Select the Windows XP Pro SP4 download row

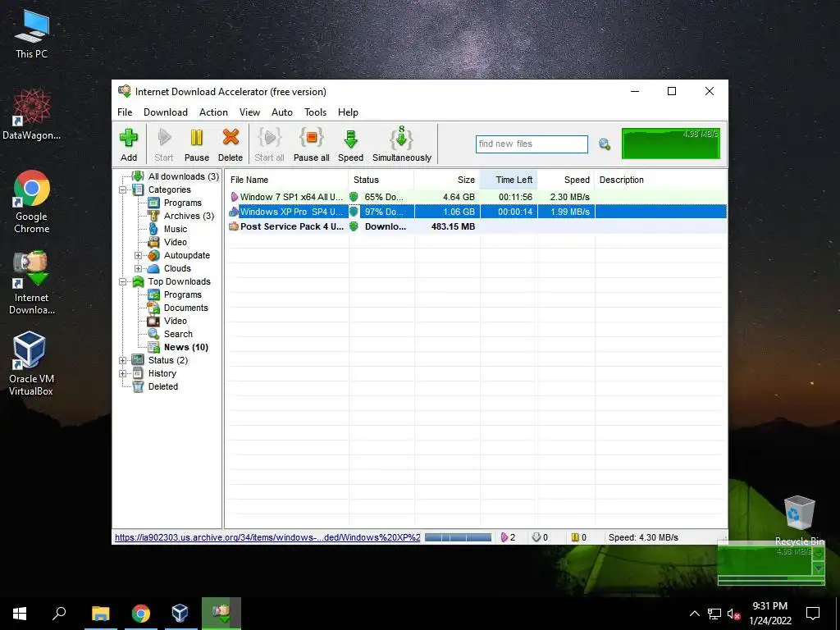[477, 212]
